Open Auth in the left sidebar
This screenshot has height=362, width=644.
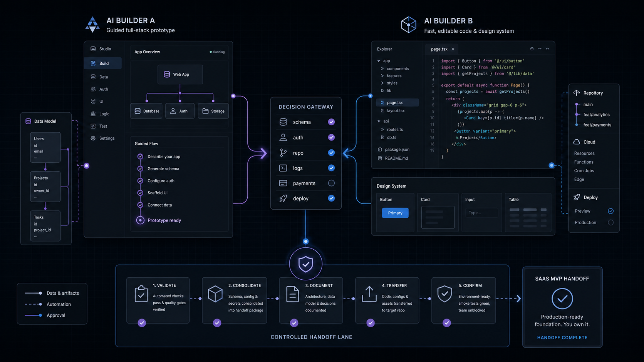point(99,89)
